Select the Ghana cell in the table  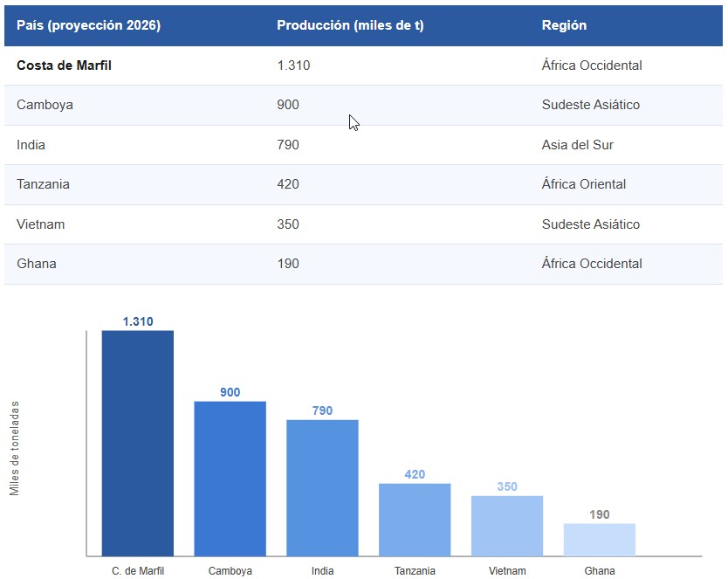[37, 264]
